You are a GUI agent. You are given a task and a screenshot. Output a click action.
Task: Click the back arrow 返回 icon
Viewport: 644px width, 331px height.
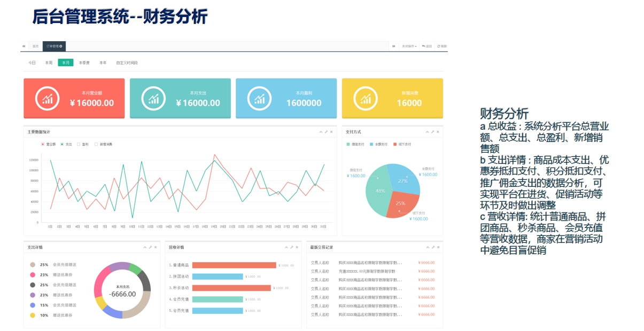tap(426, 46)
